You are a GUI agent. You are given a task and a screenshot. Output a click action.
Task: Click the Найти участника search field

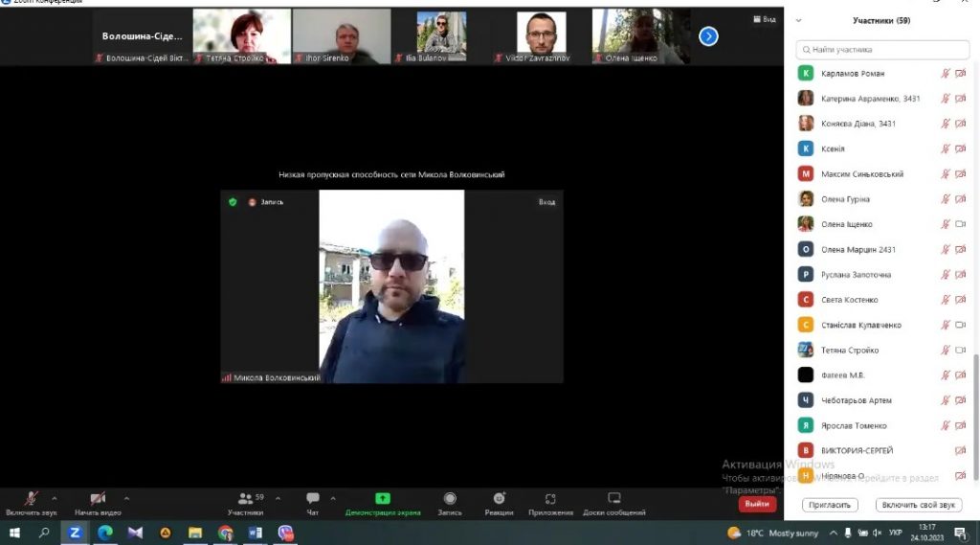pyautogui.click(x=880, y=49)
